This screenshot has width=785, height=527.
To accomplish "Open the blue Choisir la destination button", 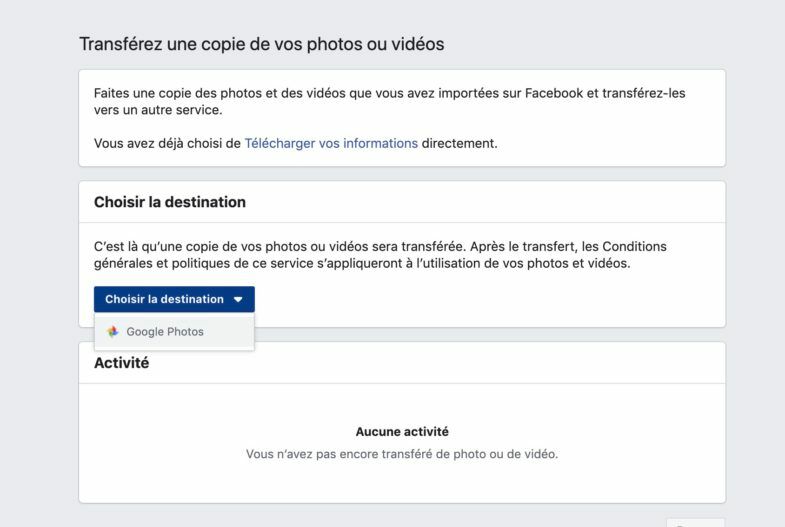I will point(174,299).
